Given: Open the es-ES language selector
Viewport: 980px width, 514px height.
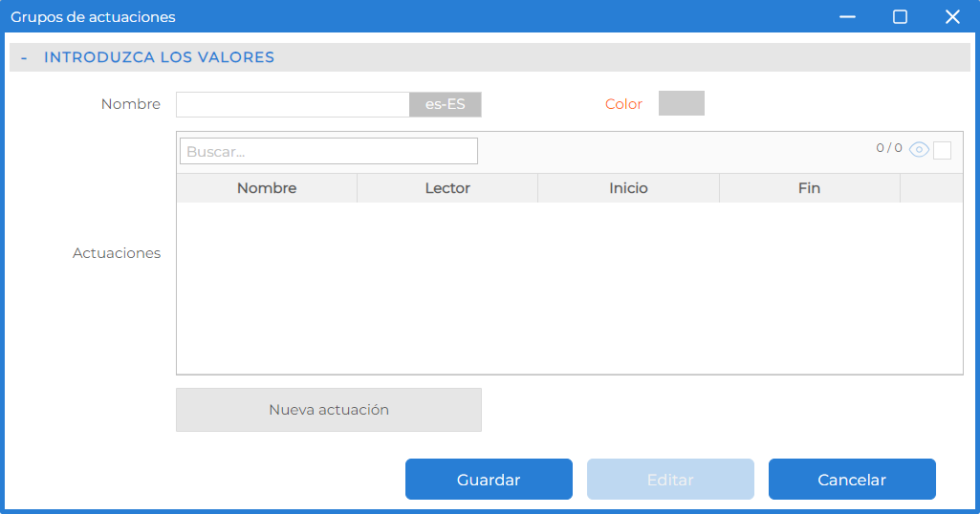Looking at the screenshot, I should pos(445,104).
